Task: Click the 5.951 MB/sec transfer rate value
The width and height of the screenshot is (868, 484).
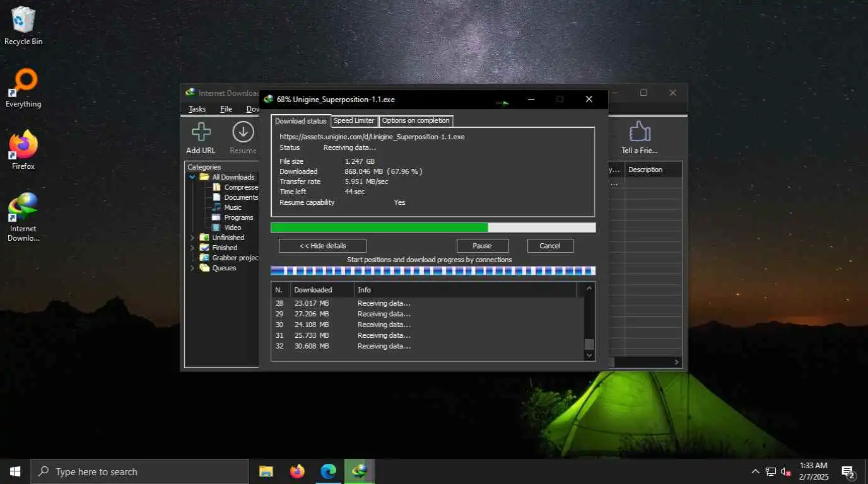Action: 367,181
